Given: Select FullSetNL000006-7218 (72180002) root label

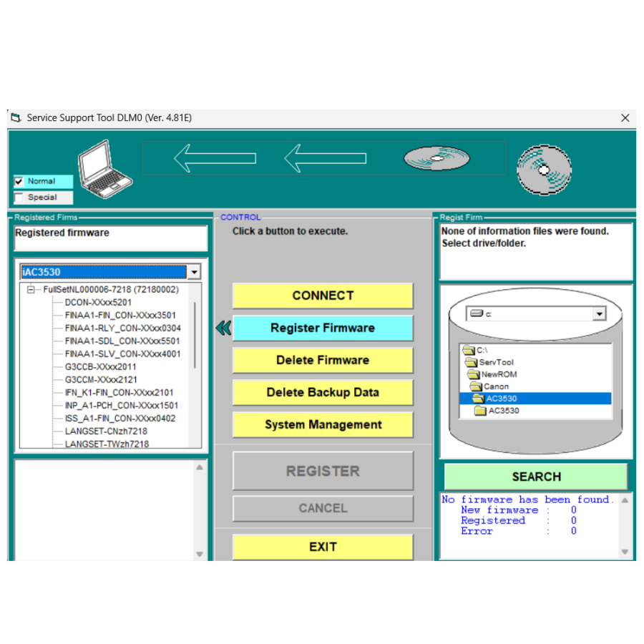Looking at the screenshot, I should pos(111,290).
